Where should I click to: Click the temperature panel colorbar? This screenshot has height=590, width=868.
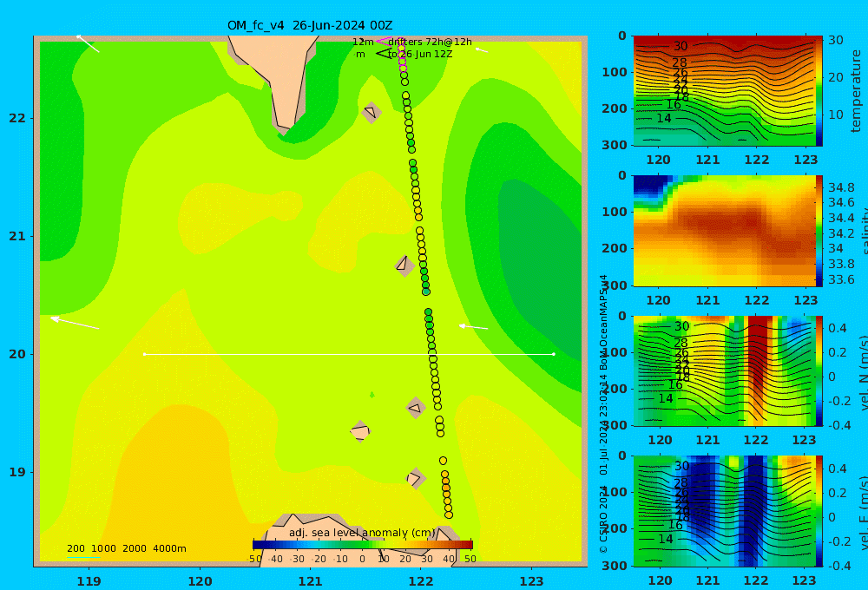point(819,91)
